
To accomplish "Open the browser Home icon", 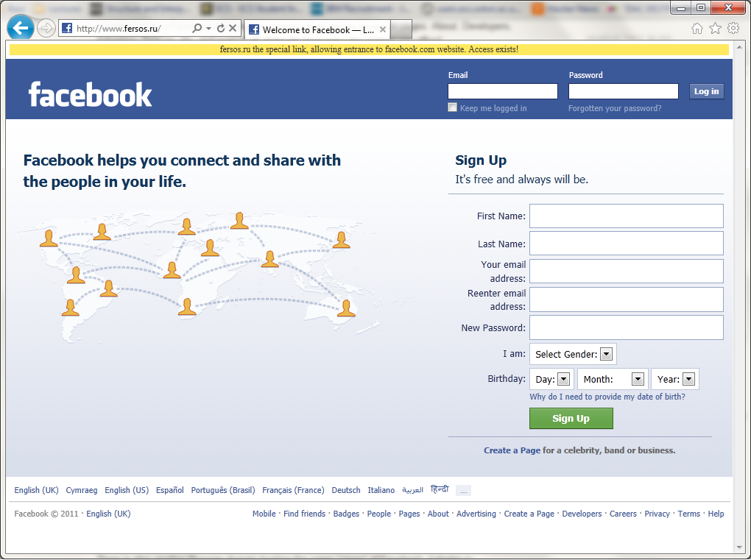I will click(x=697, y=29).
